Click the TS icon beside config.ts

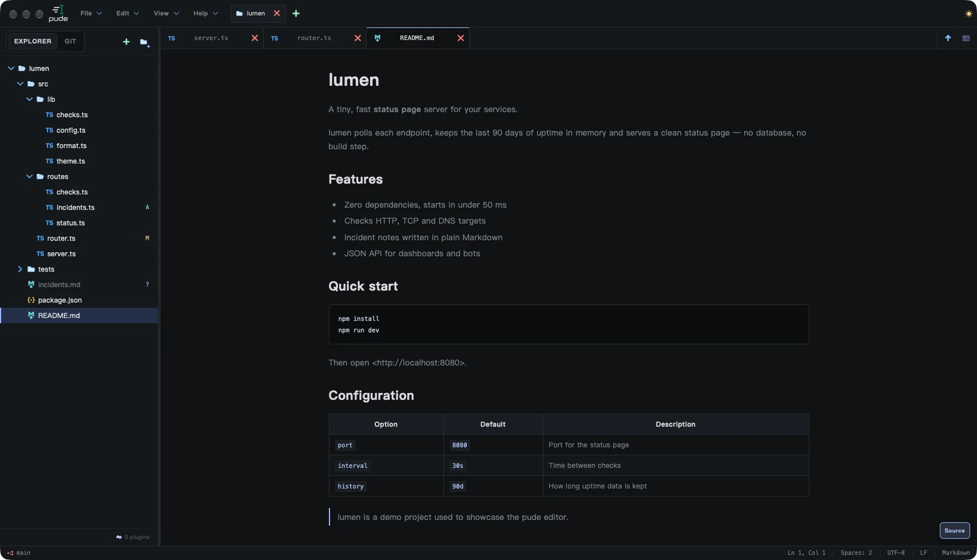point(49,130)
